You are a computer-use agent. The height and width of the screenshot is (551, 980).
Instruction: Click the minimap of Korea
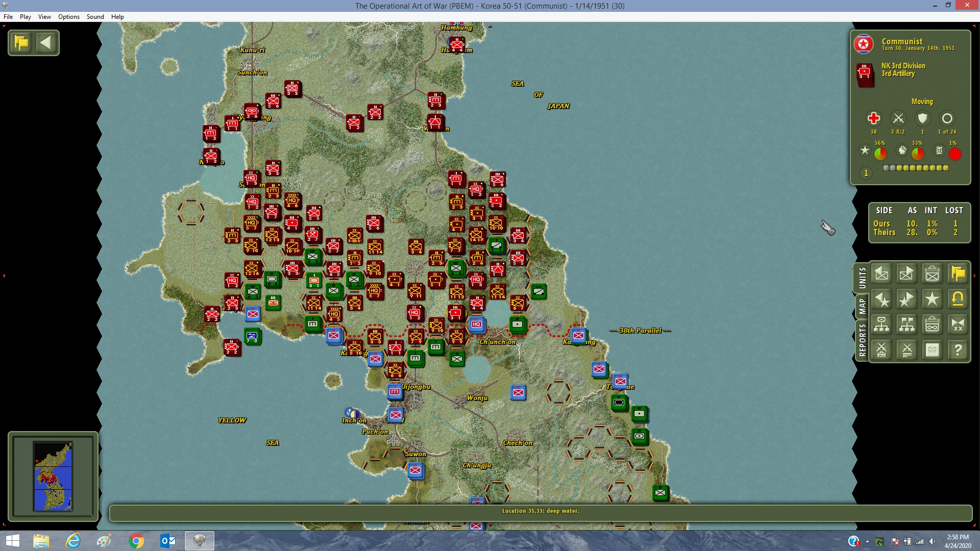point(53,477)
